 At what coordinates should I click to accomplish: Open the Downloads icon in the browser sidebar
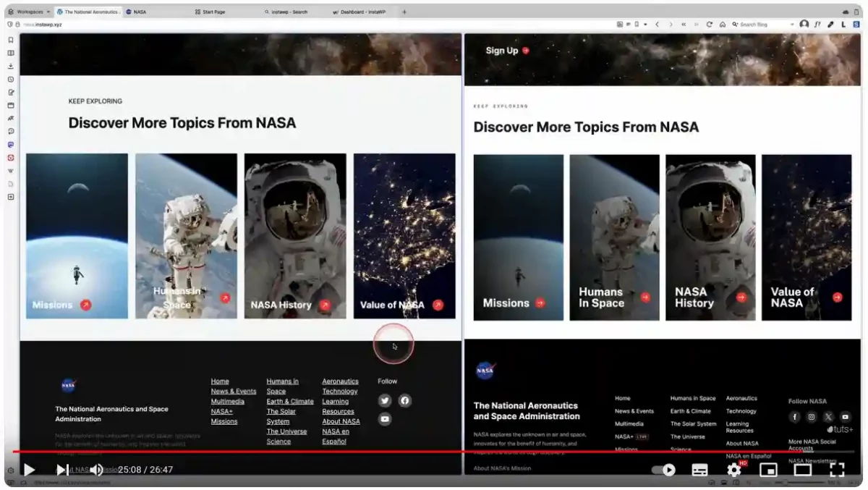[10, 65]
